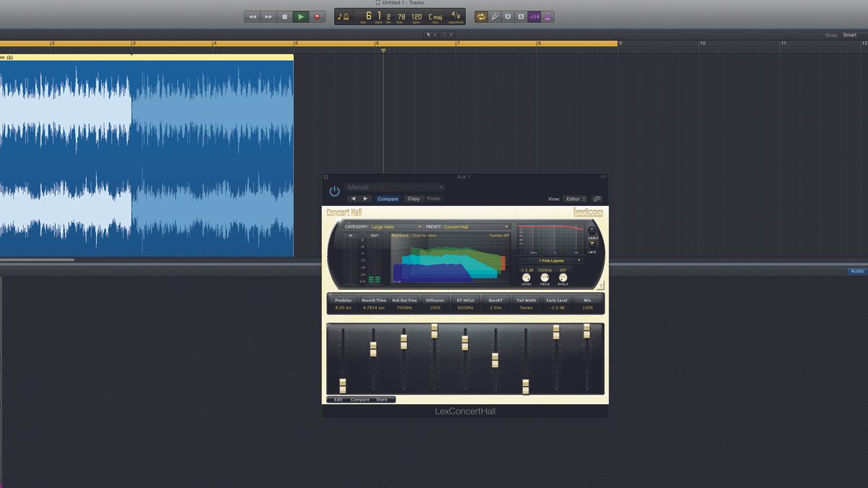Click the Copy button in the plugin header
The height and width of the screenshot is (488, 868).
414,199
